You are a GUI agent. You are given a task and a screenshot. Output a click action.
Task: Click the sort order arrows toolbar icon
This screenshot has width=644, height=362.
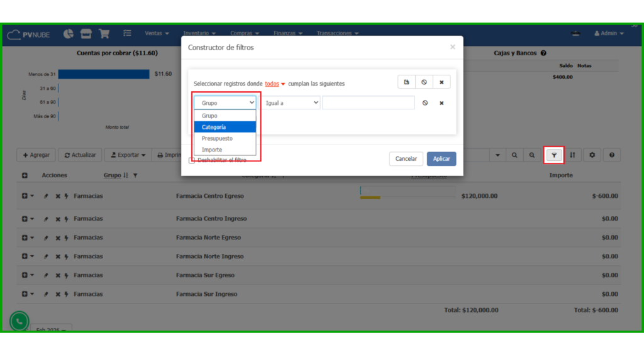point(572,155)
